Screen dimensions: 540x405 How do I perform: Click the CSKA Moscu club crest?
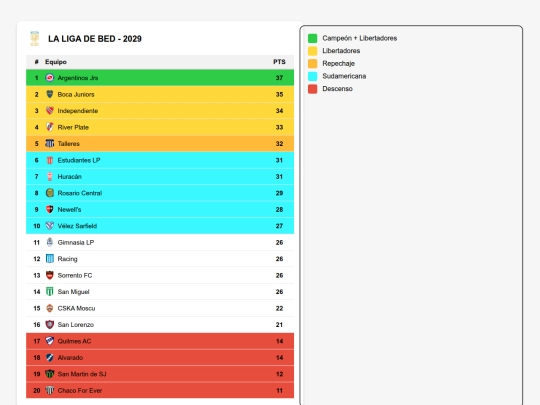click(50, 308)
